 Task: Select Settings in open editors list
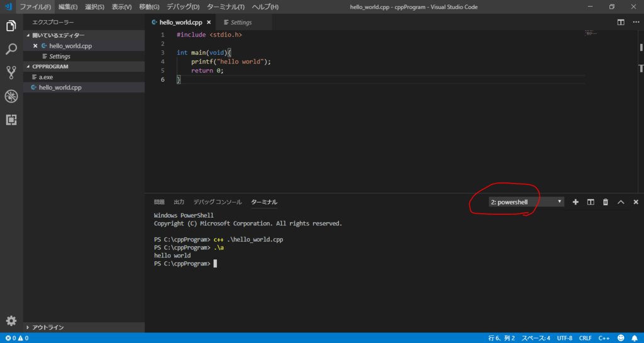tap(84, 56)
